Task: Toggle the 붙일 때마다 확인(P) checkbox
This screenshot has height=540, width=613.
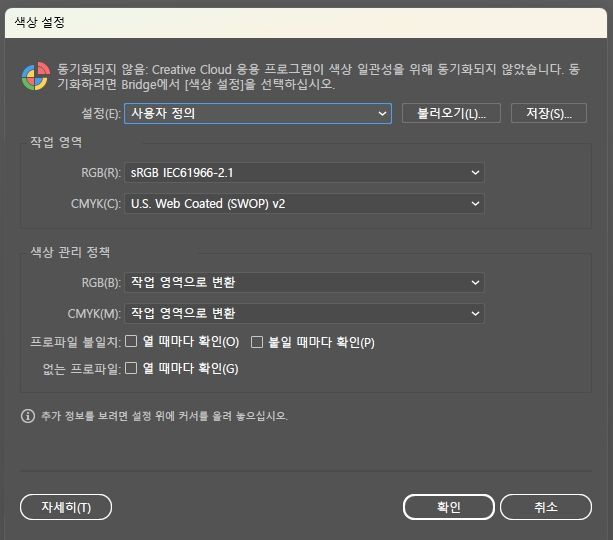Action: [257, 342]
